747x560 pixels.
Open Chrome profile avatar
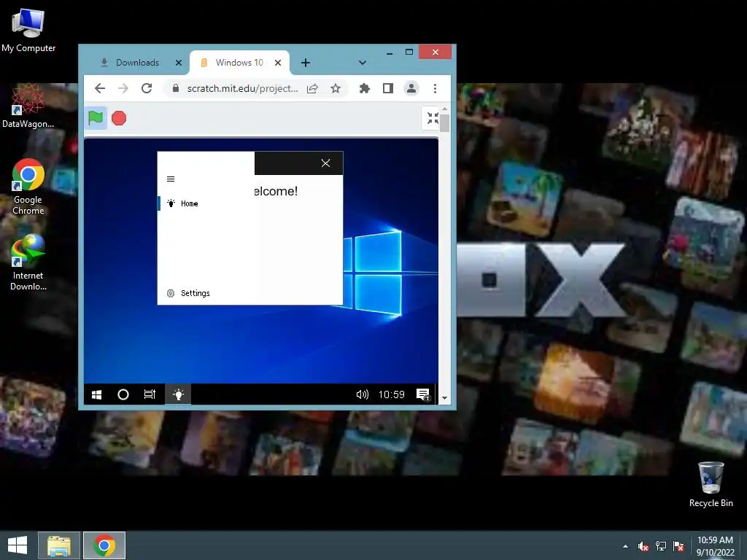pos(411,88)
